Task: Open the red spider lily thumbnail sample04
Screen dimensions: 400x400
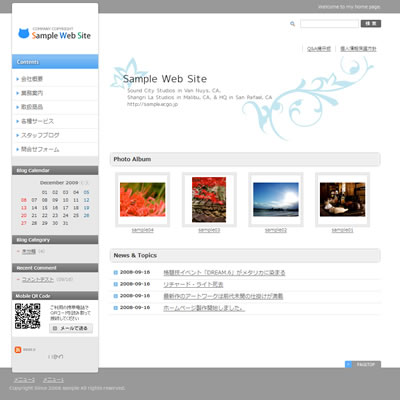Action: (143, 199)
